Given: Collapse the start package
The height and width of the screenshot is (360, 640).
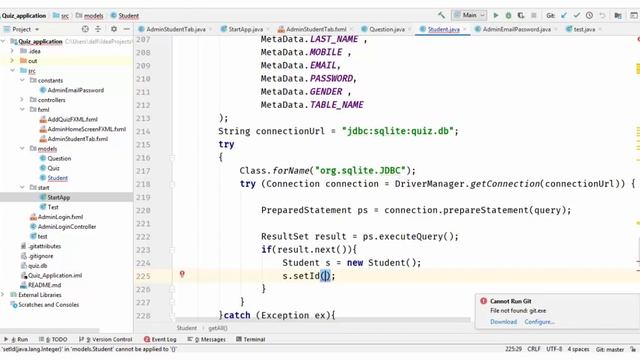Looking at the screenshot, I should [x=22, y=188].
